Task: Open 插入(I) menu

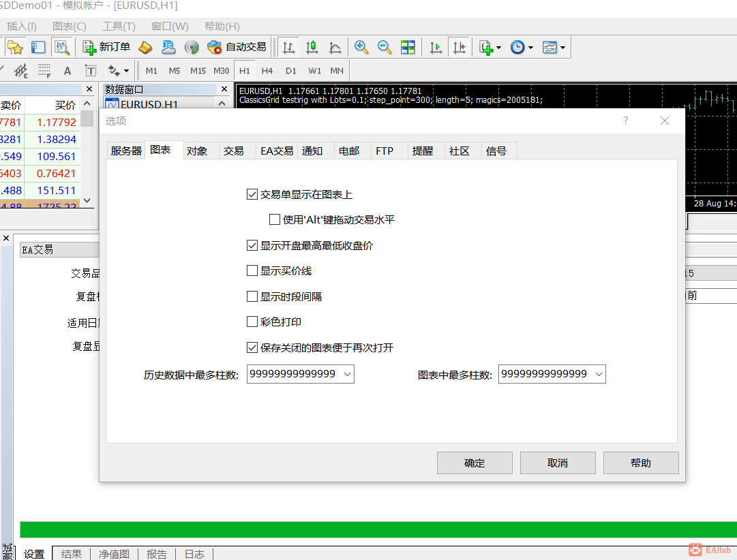Action: point(21,27)
